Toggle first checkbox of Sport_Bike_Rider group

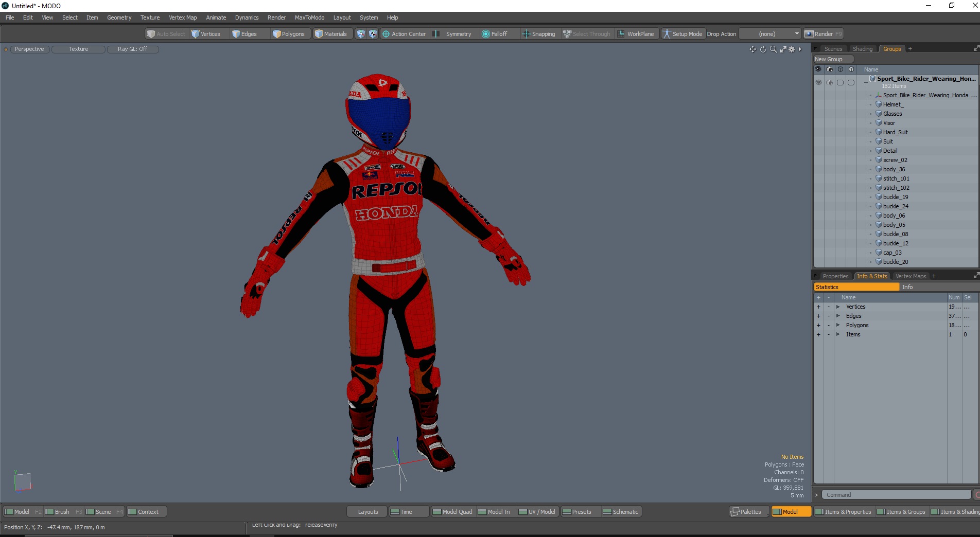click(841, 82)
